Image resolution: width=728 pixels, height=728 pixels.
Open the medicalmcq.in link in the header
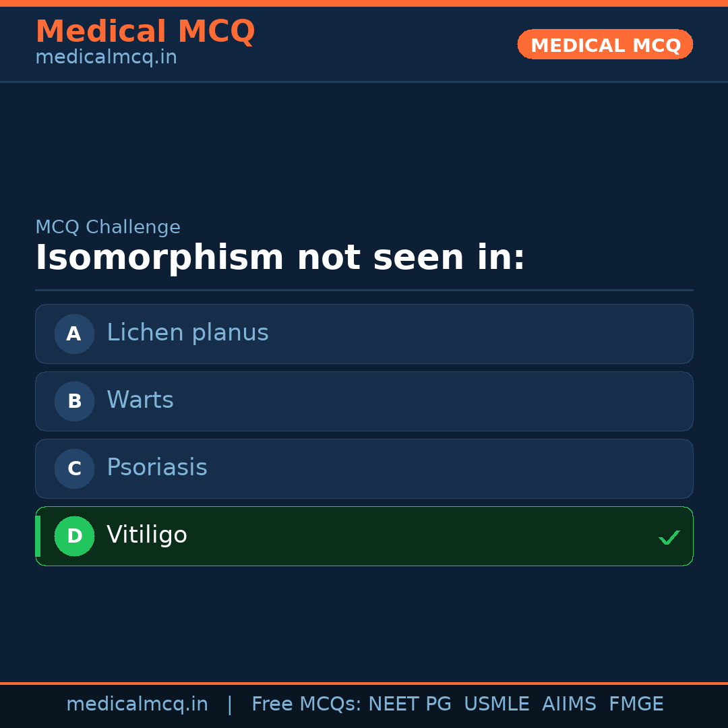point(106,57)
